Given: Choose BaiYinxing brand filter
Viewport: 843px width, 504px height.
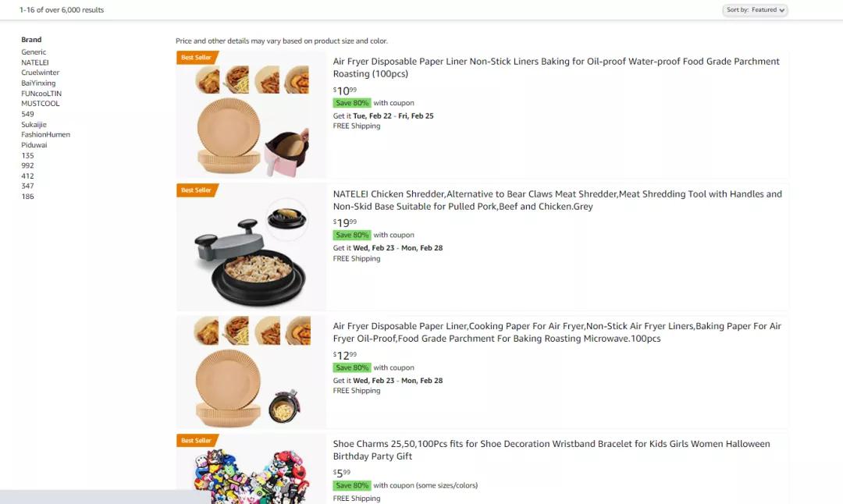Looking at the screenshot, I should [x=38, y=83].
